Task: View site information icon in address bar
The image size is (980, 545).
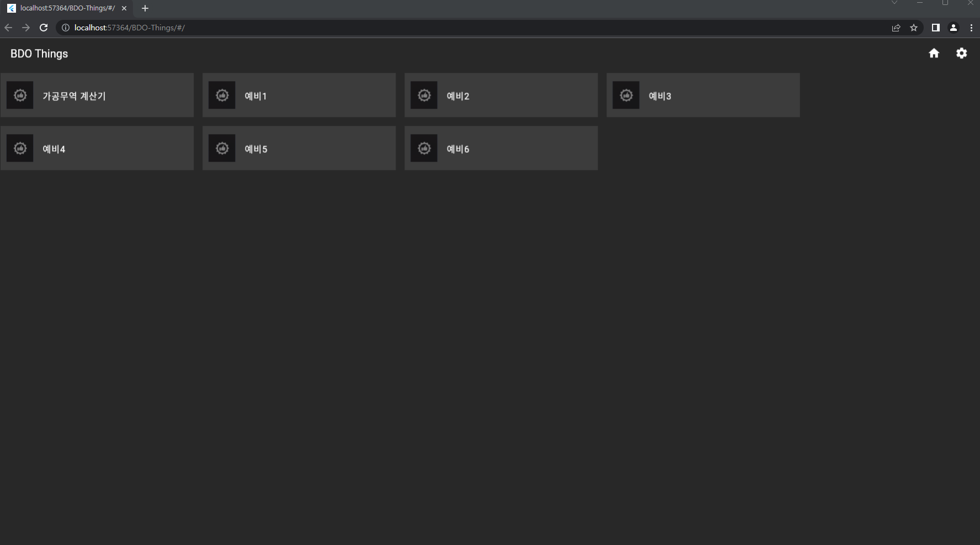Action: 65,28
